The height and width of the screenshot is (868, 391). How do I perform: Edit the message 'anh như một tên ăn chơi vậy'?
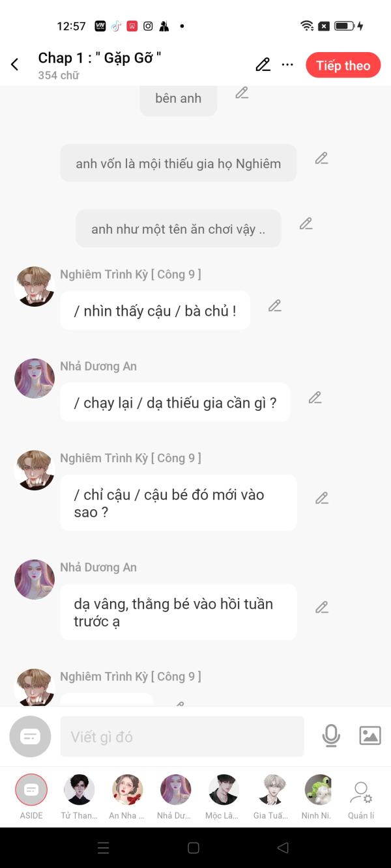tap(306, 223)
